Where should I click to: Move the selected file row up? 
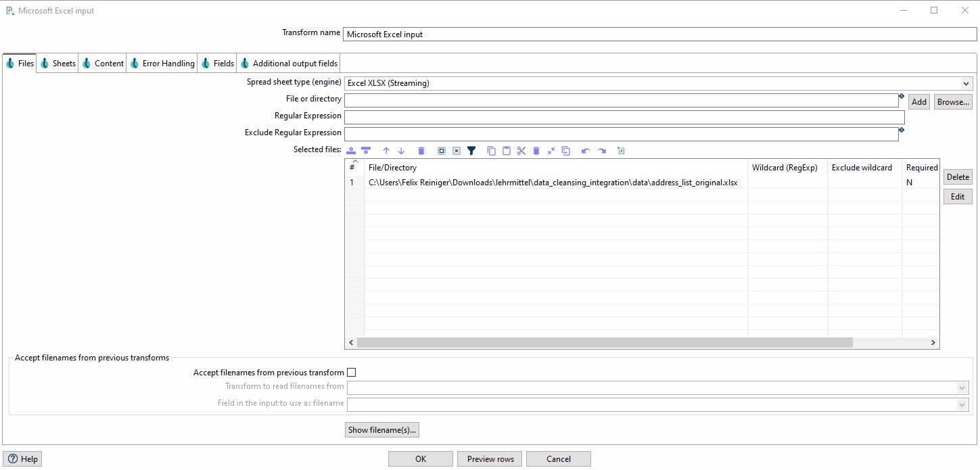[x=386, y=150]
